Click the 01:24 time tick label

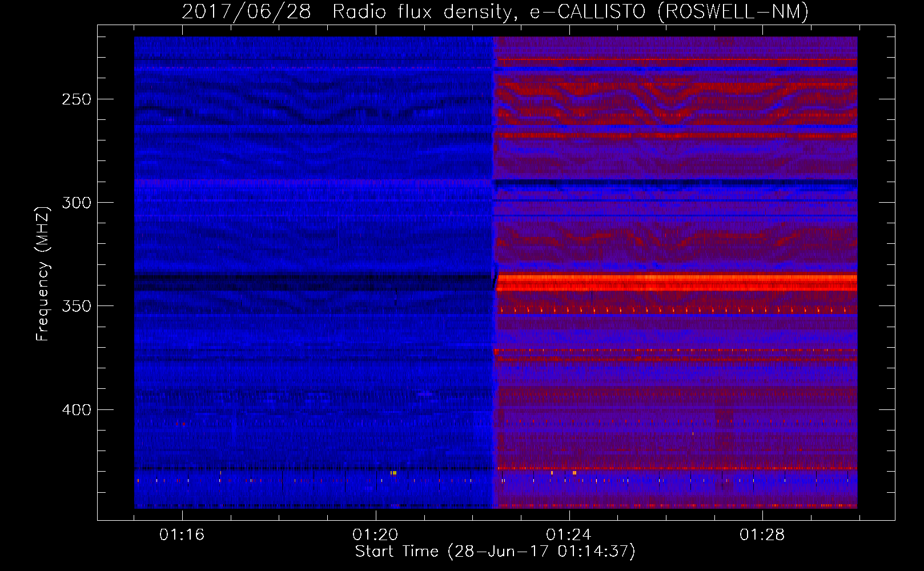coord(569,535)
